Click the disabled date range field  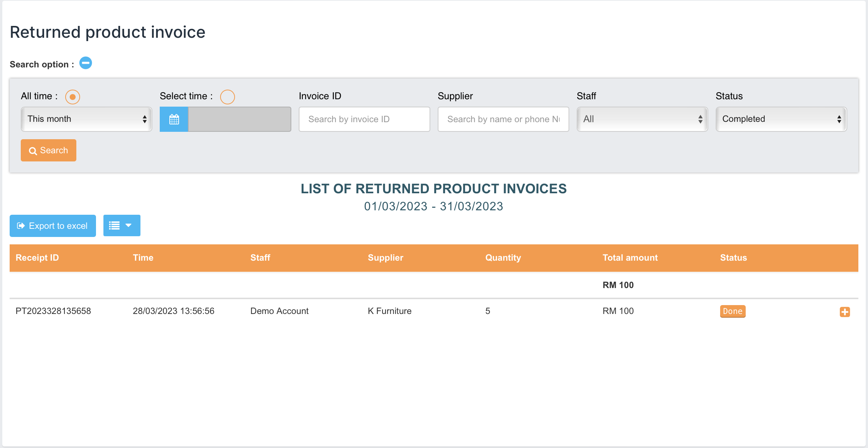[239, 119]
